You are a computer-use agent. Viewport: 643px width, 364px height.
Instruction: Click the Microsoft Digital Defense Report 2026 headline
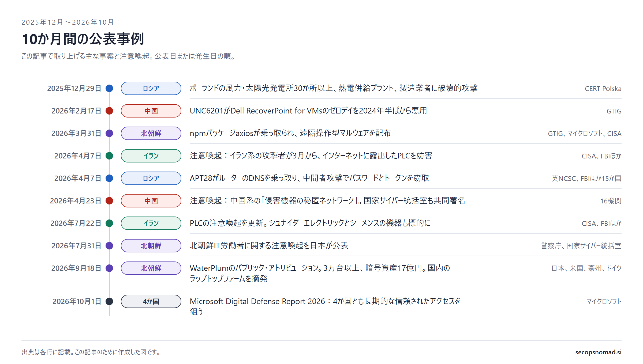pos(325,306)
